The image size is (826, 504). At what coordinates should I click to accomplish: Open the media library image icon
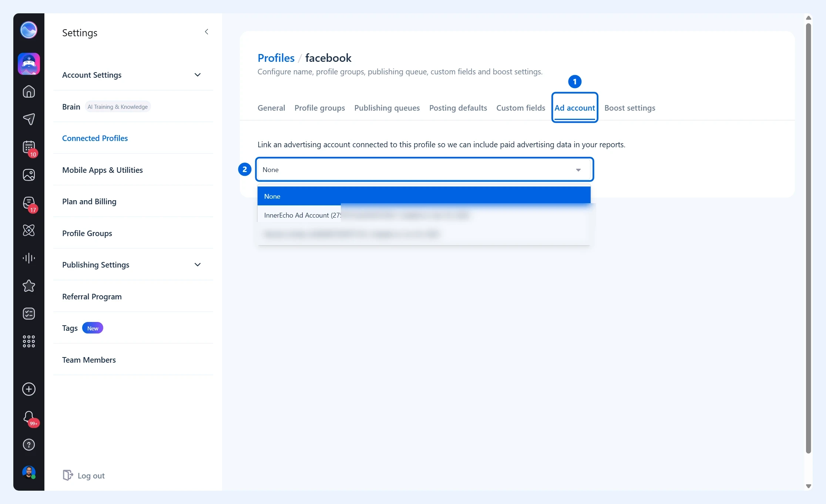click(x=29, y=175)
